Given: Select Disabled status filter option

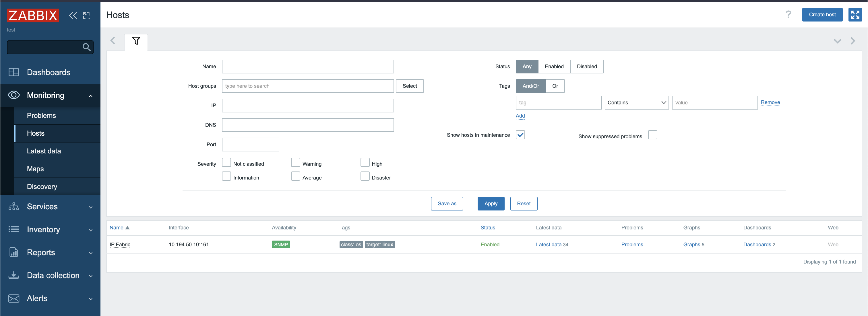Looking at the screenshot, I should pyautogui.click(x=586, y=66).
